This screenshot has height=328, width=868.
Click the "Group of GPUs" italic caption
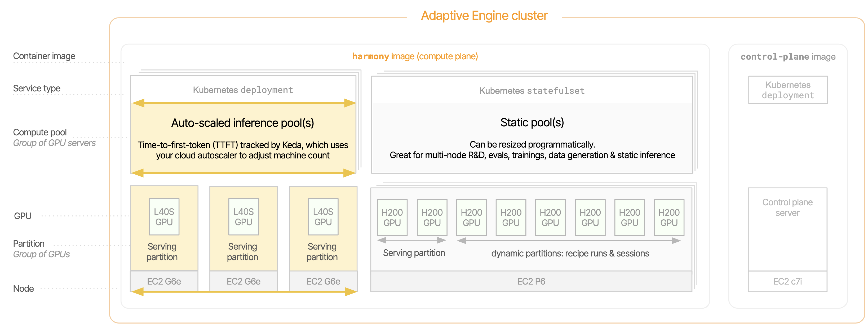(41, 254)
